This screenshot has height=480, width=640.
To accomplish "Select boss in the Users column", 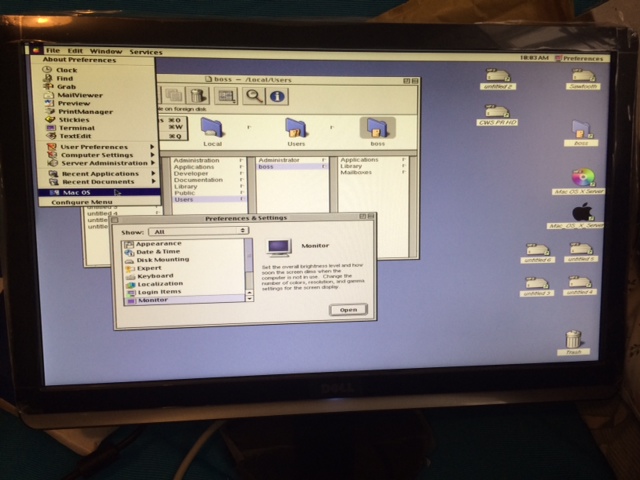I will tap(292, 167).
